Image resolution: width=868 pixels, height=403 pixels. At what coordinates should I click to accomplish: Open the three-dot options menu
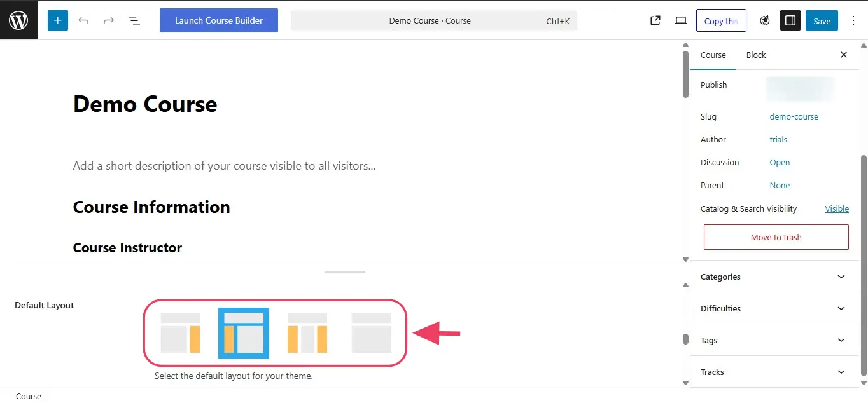(853, 20)
